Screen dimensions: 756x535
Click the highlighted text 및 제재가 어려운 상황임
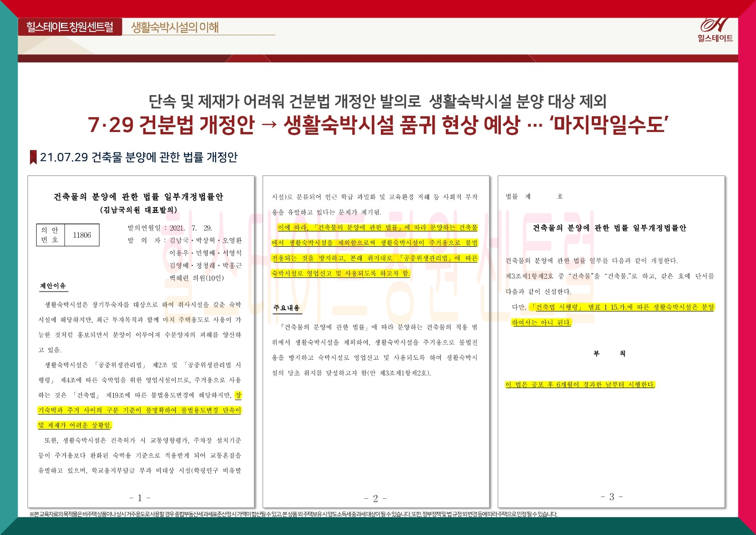[75, 425]
